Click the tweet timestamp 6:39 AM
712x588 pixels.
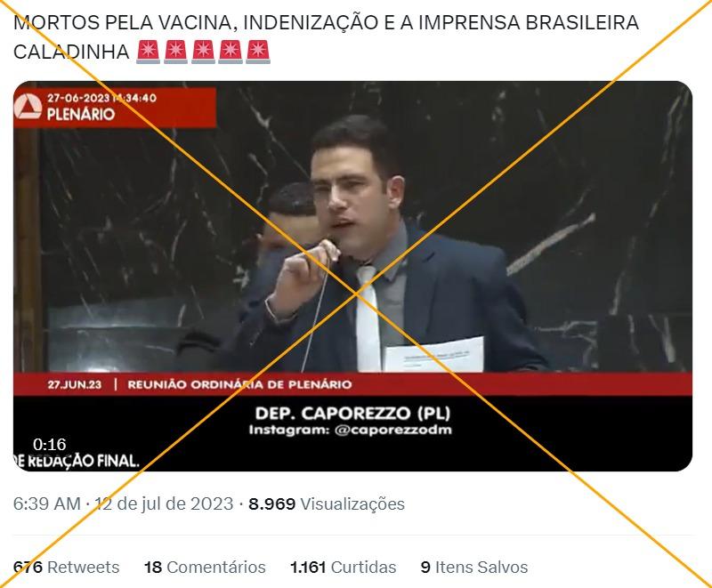(x=47, y=503)
